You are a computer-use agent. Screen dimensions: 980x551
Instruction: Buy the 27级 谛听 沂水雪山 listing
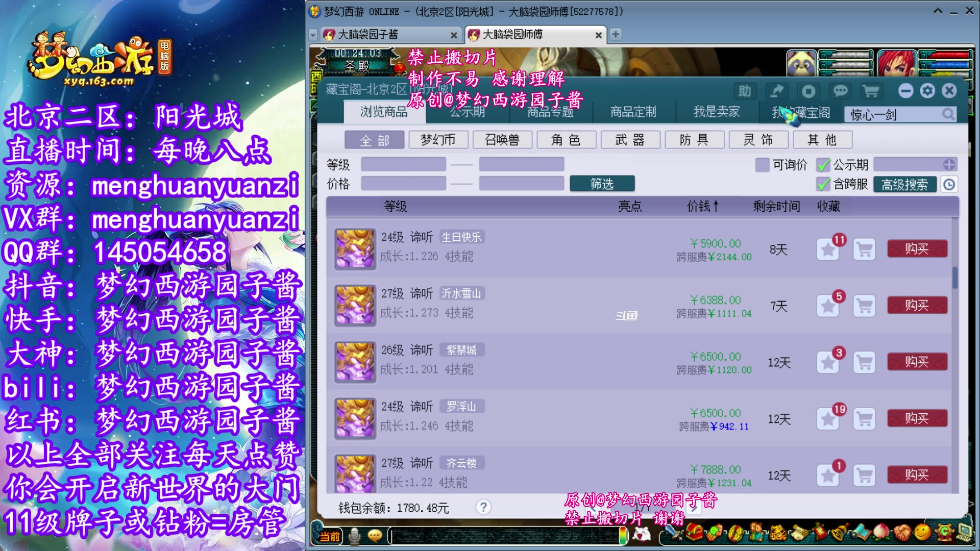(x=917, y=306)
